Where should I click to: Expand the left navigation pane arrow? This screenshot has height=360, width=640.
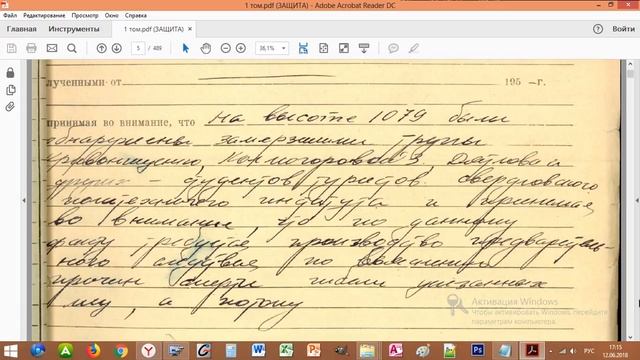click(x=24, y=200)
